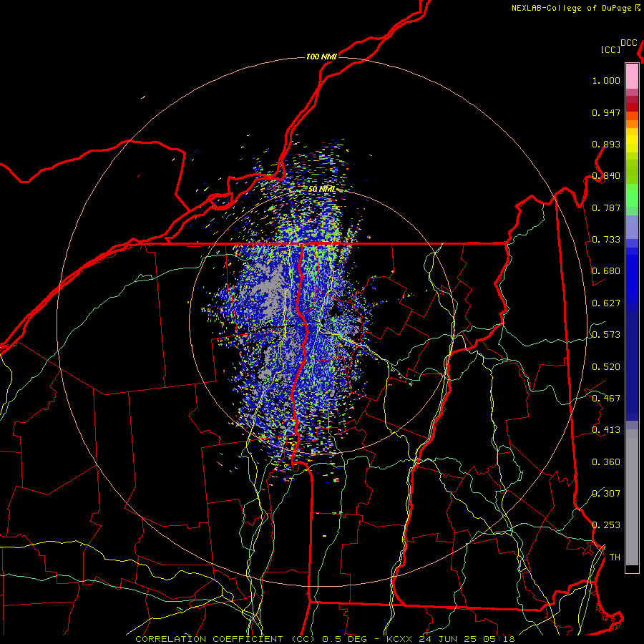
Task: Select the 0.947 legend value
Action: (x=606, y=112)
